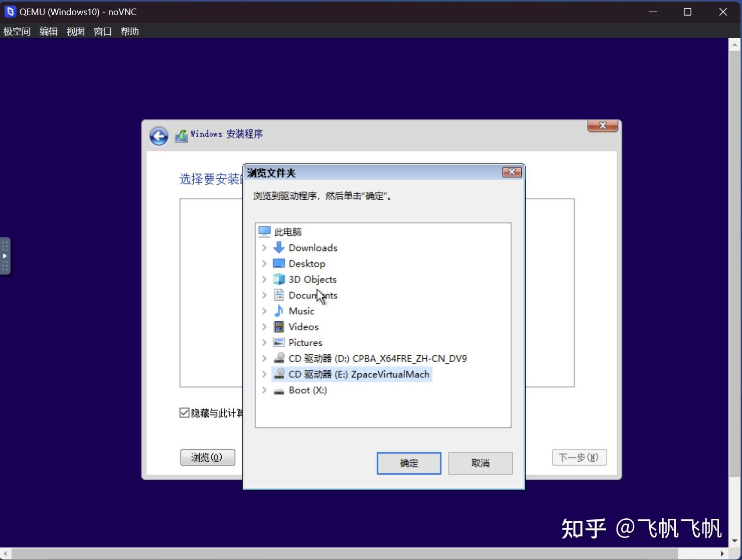This screenshot has height=560, width=742.
Task: Select the Pictures icon
Action: [x=278, y=342]
